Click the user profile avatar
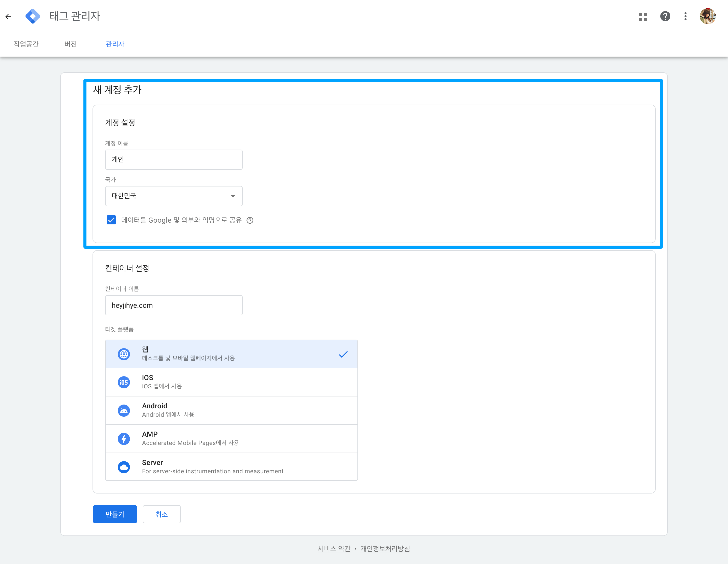This screenshot has height=564, width=728. tap(708, 16)
